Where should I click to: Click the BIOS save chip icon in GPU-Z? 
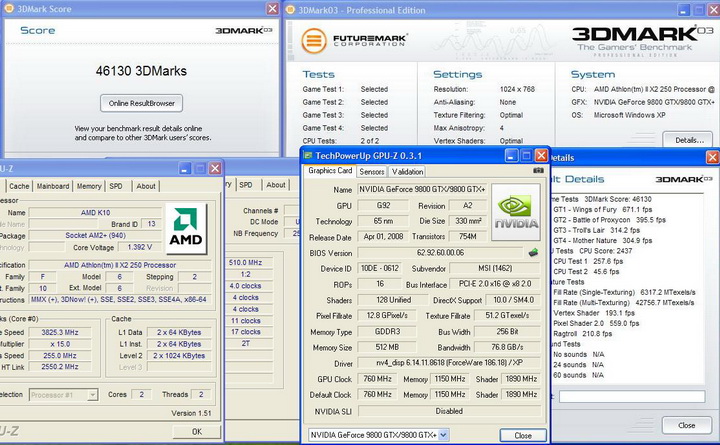533,253
